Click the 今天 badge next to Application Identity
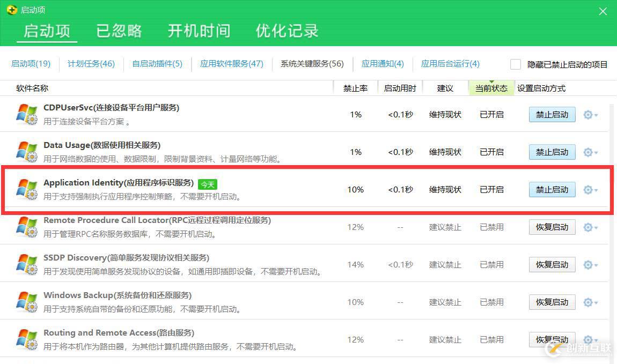 point(207,184)
